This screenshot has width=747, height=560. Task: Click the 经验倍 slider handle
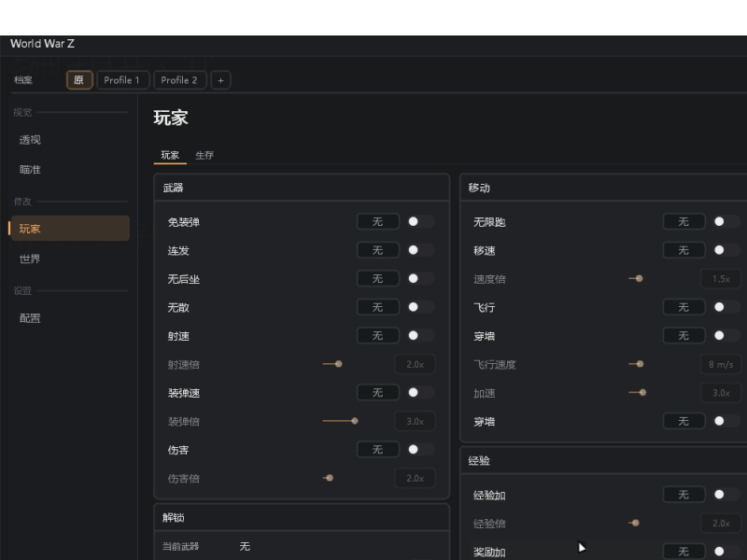coord(636,523)
